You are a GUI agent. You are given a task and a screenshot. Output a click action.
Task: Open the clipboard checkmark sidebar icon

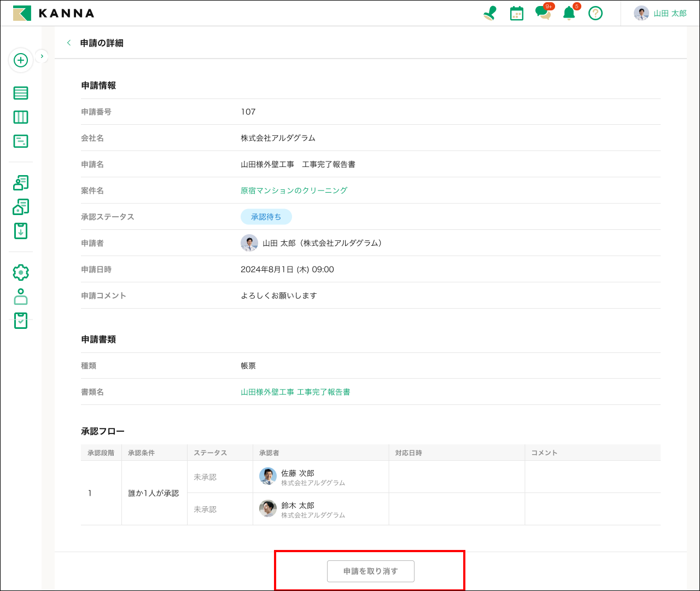click(21, 321)
